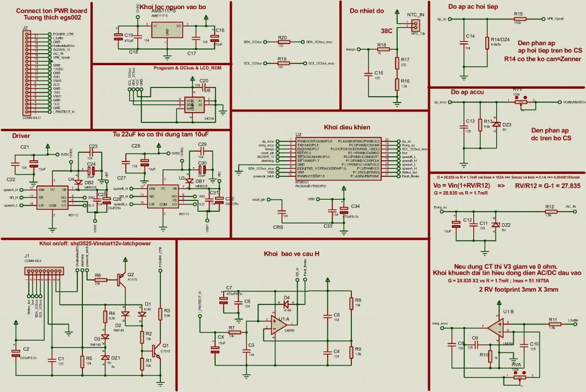Screen dimensions: 586x392
Task: Select resistor R20 on SDA line
Action: tap(283, 42)
